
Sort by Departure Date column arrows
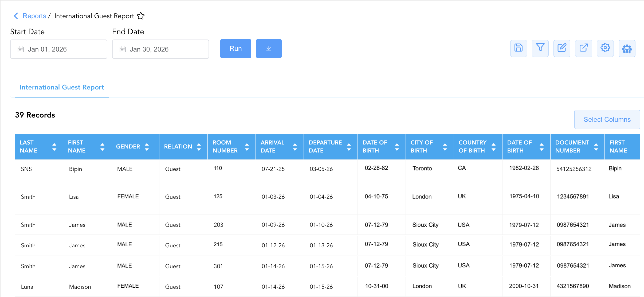click(349, 147)
